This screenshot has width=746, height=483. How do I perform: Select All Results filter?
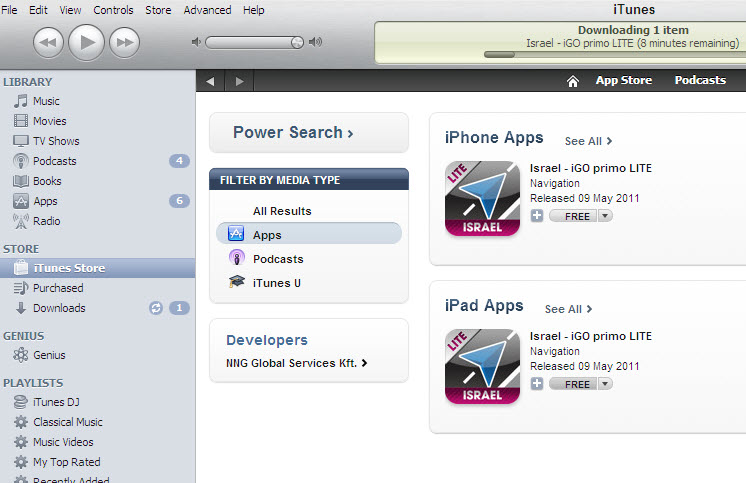(x=282, y=211)
